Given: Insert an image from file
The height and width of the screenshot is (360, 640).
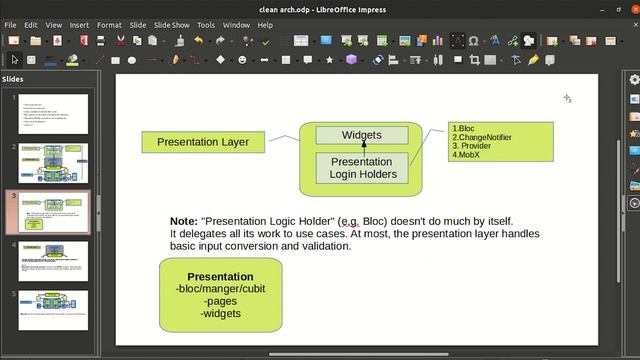Looking at the screenshot, I should [404, 40].
